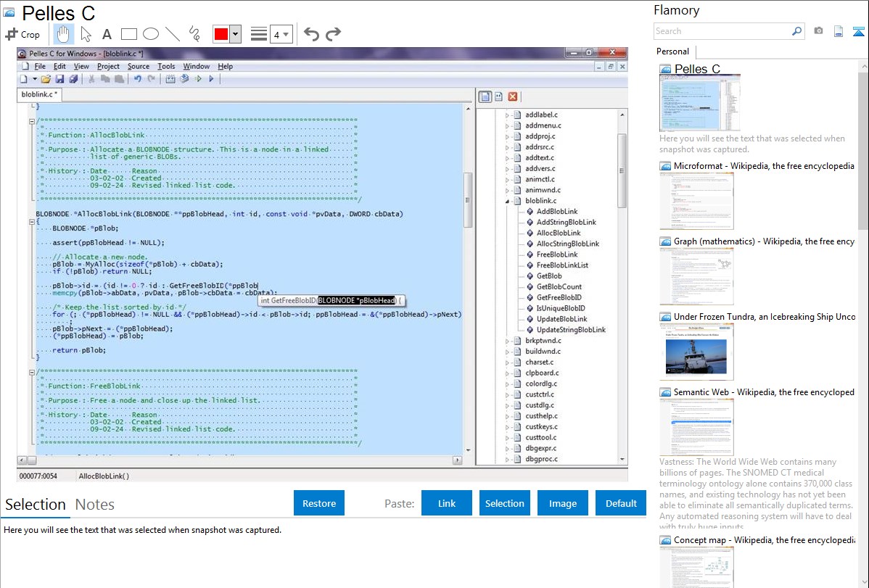The image size is (869, 588).
Task: Select the text annotation tool
Action: [x=107, y=34]
